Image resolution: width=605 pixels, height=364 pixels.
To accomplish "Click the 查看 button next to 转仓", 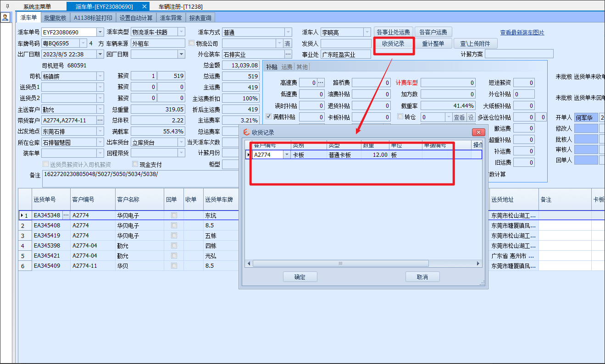I will [x=459, y=117].
